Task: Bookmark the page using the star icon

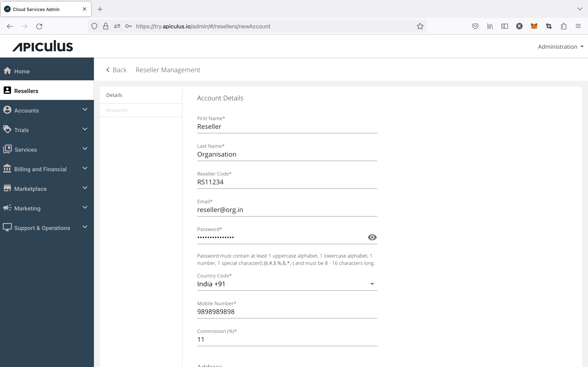Action: (420, 26)
